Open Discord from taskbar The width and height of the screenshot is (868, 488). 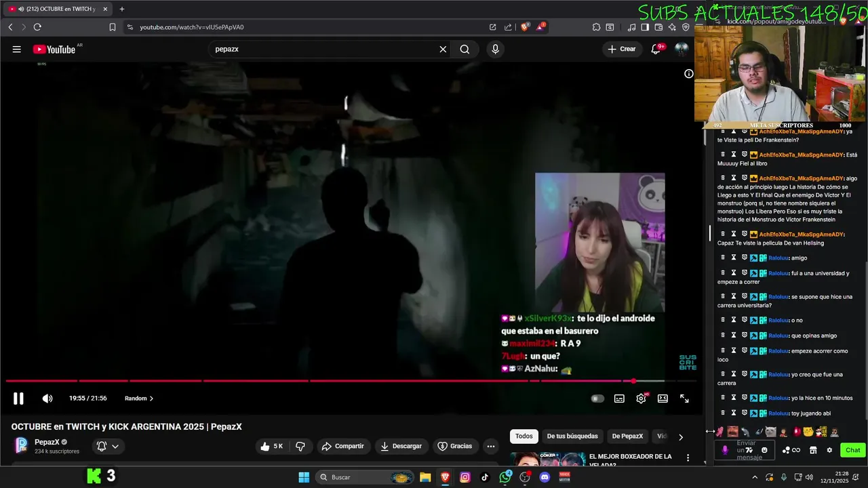click(x=545, y=477)
